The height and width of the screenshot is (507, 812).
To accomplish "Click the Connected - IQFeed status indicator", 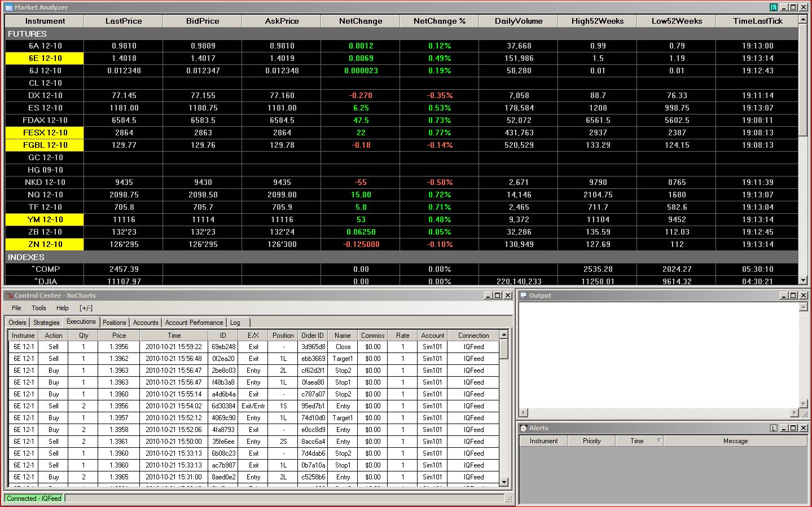I will click(34, 498).
